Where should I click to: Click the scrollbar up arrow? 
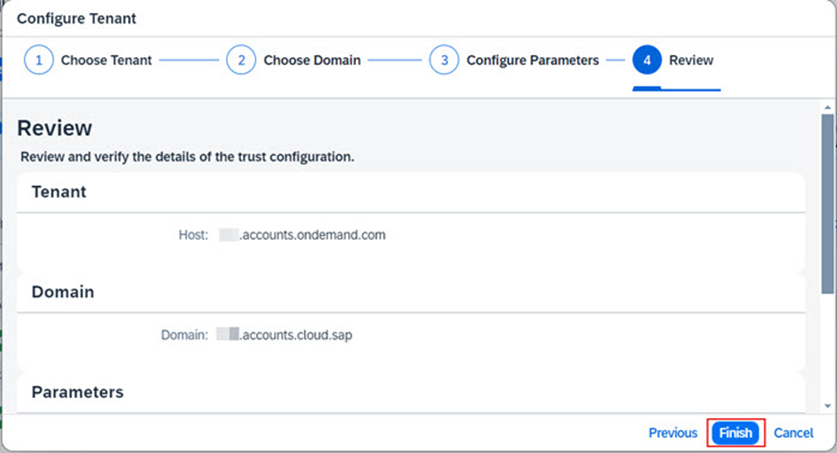827,107
